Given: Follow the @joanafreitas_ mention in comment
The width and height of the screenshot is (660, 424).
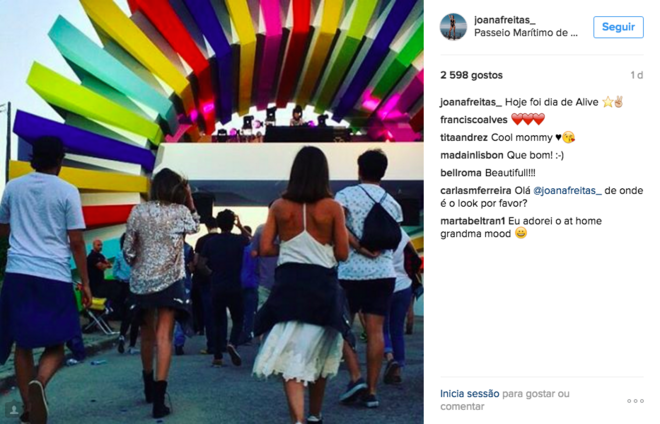Looking at the screenshot, I should pos(567,191).
